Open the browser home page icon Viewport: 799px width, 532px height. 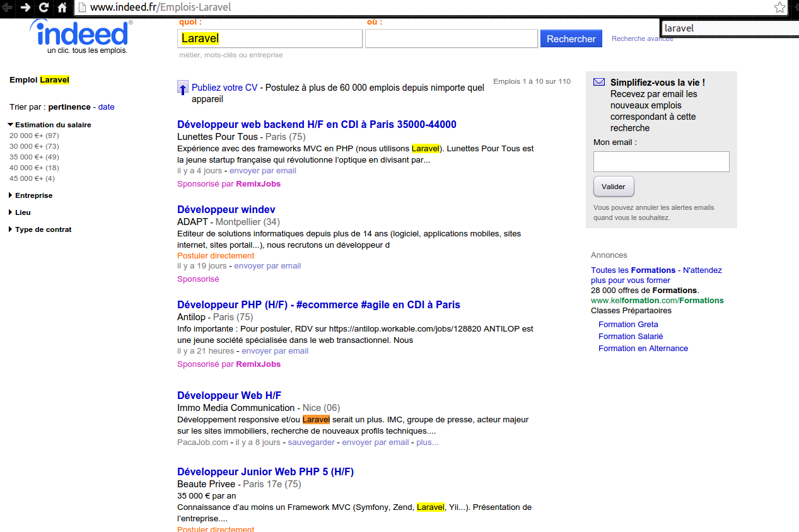click(x=62, y=8)
